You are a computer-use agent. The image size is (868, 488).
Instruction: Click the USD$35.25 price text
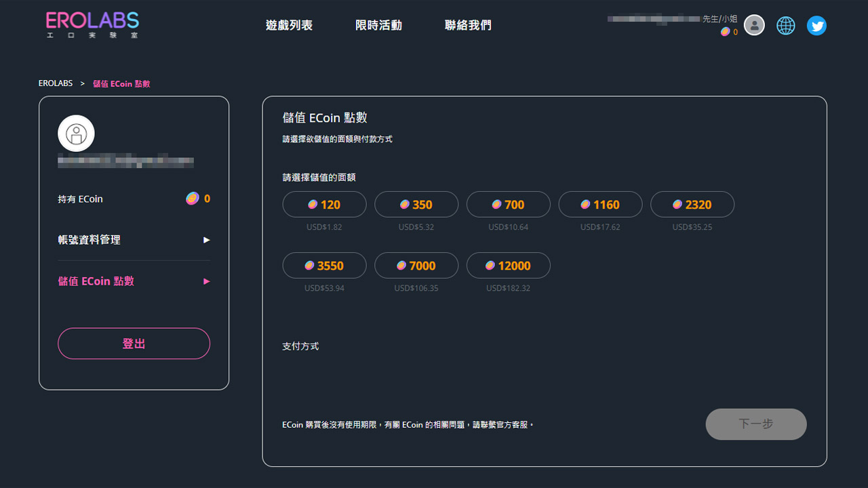(692, 227)
